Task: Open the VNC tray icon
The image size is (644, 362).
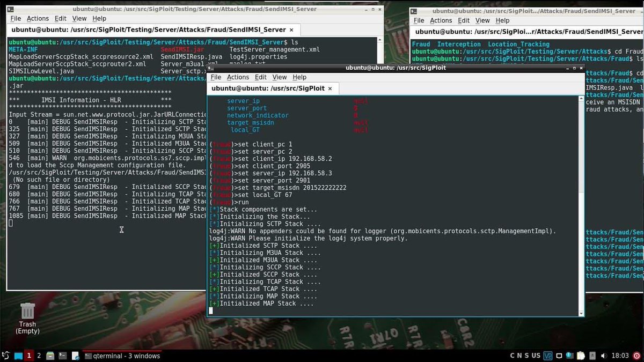Action: pos(548,356)
